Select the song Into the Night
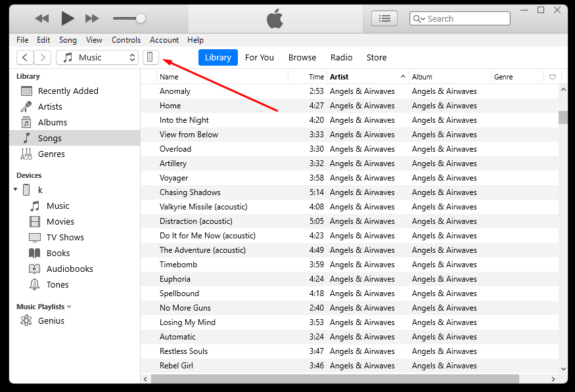Viewport: 575px width, 392px height. pyautogui.click(x=350, y=120)
